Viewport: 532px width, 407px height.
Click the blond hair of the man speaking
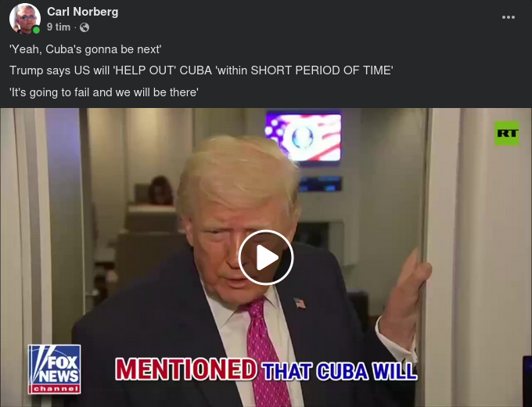click(238, 173)
